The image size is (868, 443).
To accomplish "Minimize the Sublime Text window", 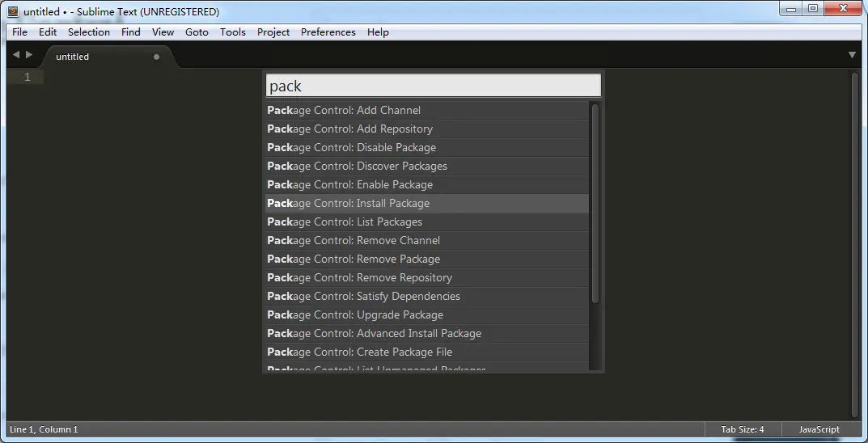I will pyautogui.click(x=791, y=8).
